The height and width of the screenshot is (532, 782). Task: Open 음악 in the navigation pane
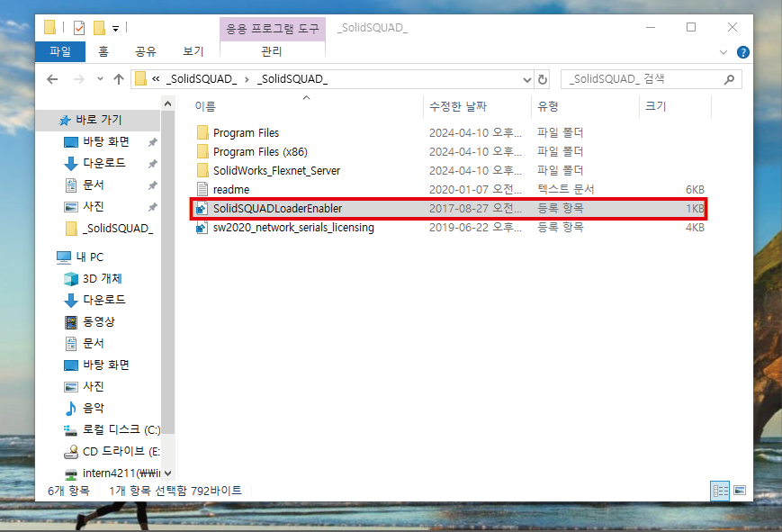pos(93,409)
